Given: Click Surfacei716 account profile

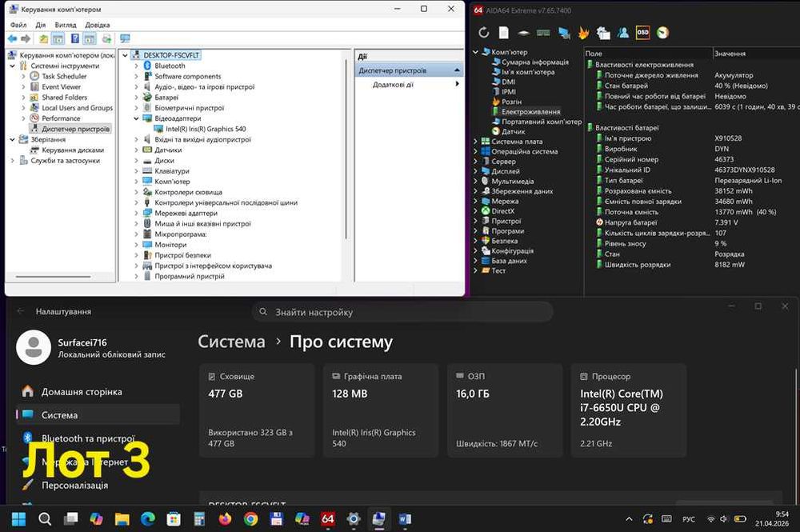Looking at the screenshot, I should click(91, 347).
